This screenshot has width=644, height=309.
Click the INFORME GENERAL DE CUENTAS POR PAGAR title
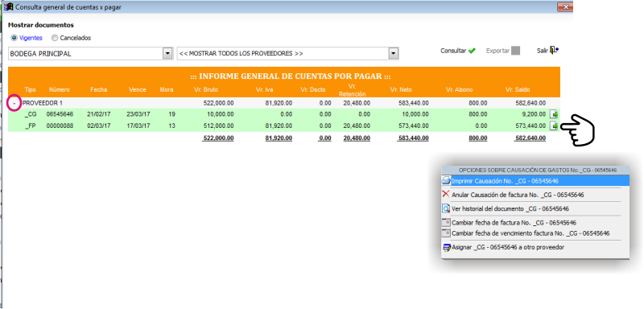pos(291,76)
